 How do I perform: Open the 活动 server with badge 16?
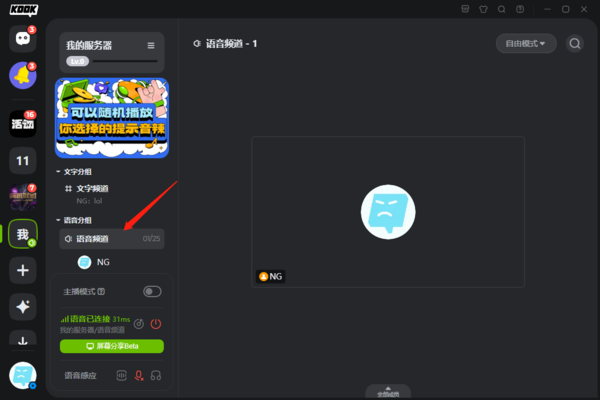click(23, 124)
